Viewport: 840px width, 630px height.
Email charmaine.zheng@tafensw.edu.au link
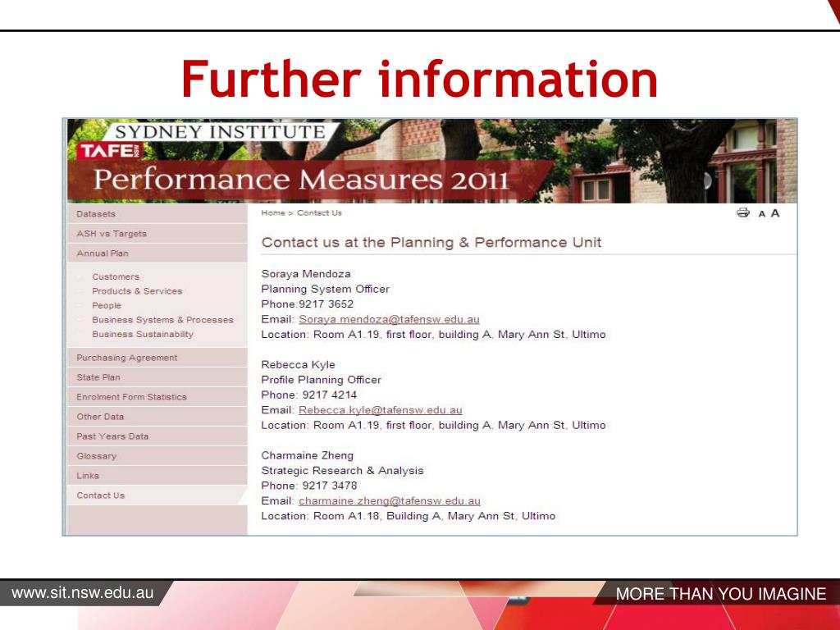coord(390,501)
